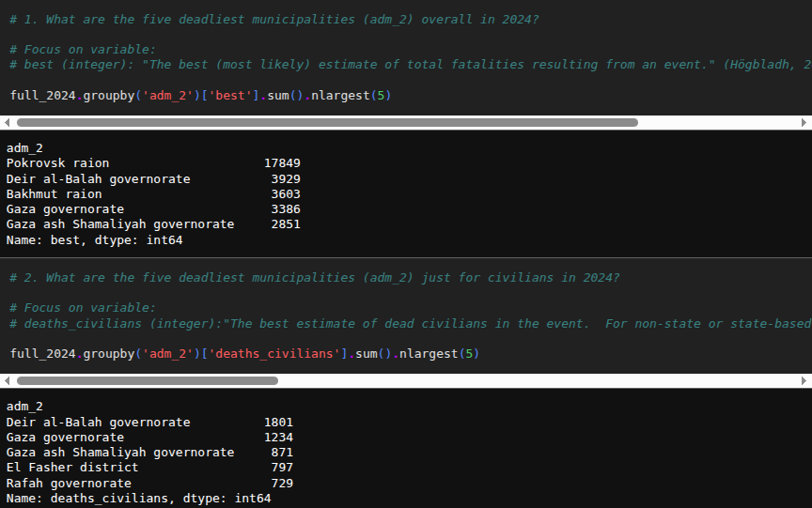Click the El Fasher district output row
This screenshot has height=508, width=812.
tap(72, 467)
